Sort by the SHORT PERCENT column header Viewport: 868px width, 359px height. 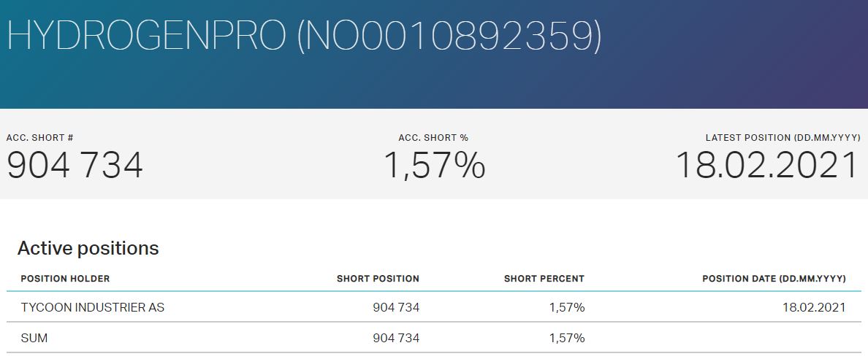click(x=544, y=279)
